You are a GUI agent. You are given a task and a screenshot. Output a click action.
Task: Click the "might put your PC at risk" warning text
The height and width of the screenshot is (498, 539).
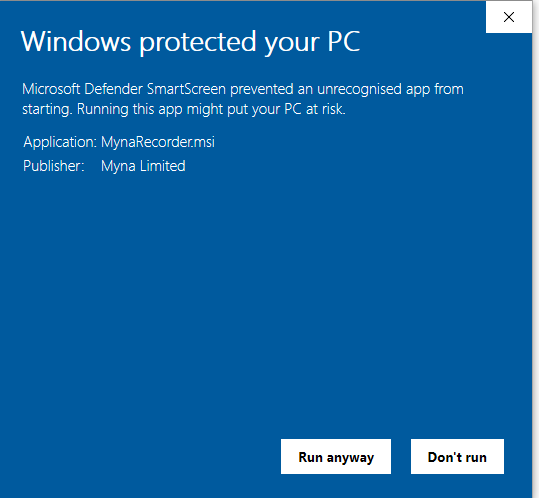pyautogui.click(x=266, y=109)
